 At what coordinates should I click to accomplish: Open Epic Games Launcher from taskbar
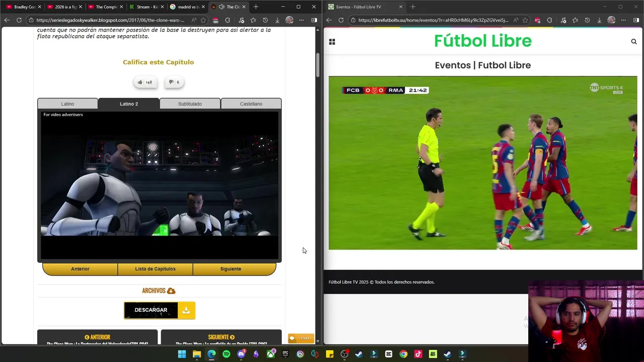285,354
